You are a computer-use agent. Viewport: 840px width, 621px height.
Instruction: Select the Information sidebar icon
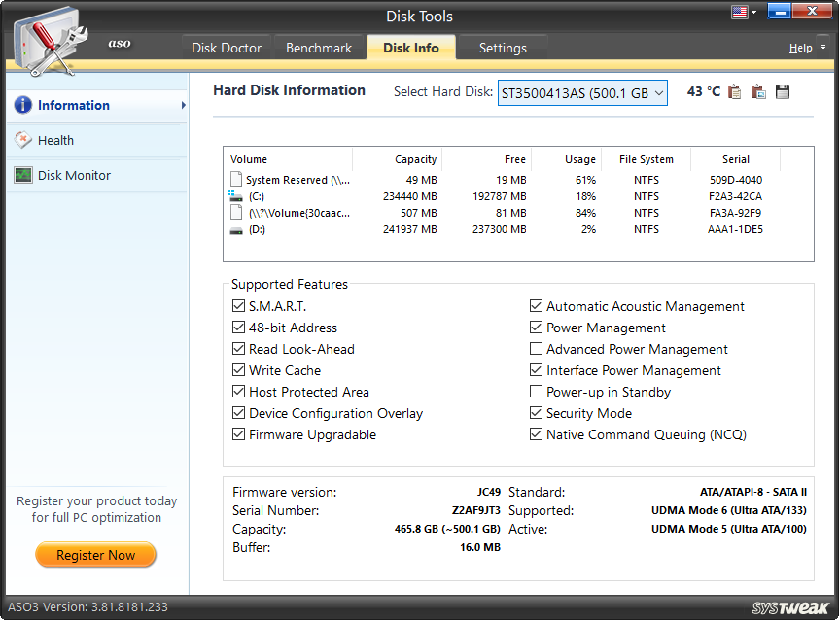(22, 105)
